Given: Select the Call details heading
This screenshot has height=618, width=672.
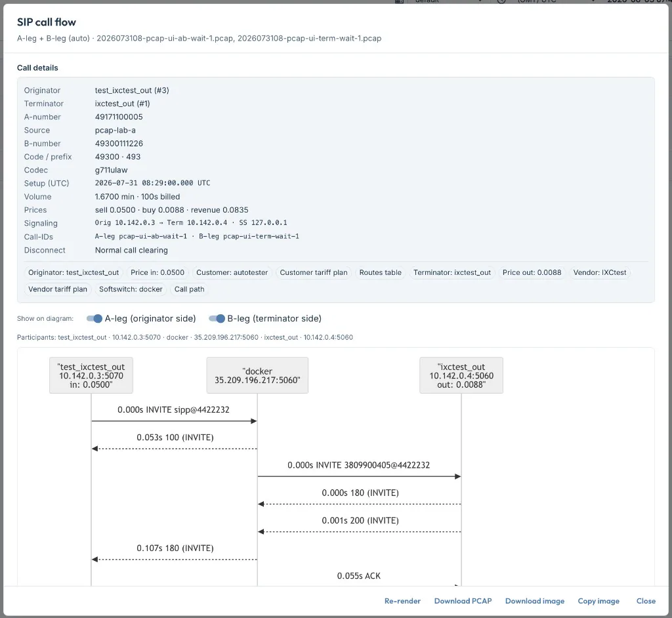Looking at the screenshot, I should point(37,68).
